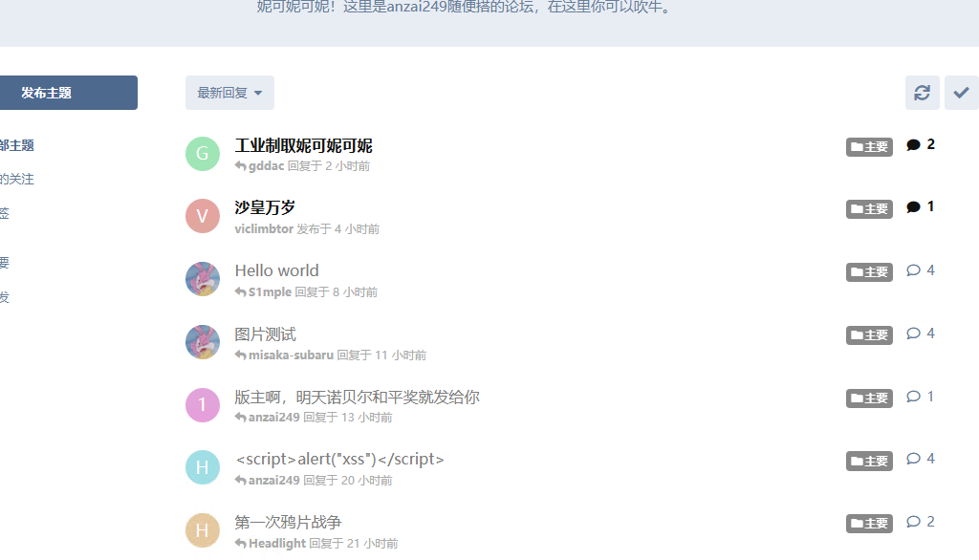
Task: Select the 关注 following item in sidebar
Action: tap(17, 179)
